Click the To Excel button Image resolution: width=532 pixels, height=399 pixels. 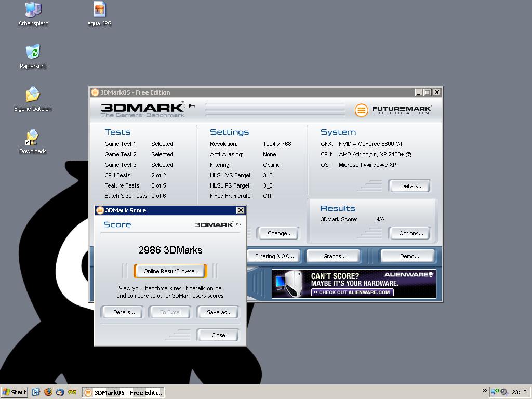pos(170,312)
